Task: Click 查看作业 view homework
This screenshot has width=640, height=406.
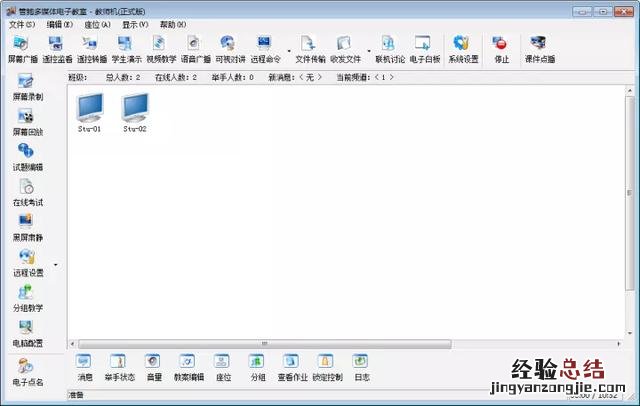Action: tap(292, 368)
